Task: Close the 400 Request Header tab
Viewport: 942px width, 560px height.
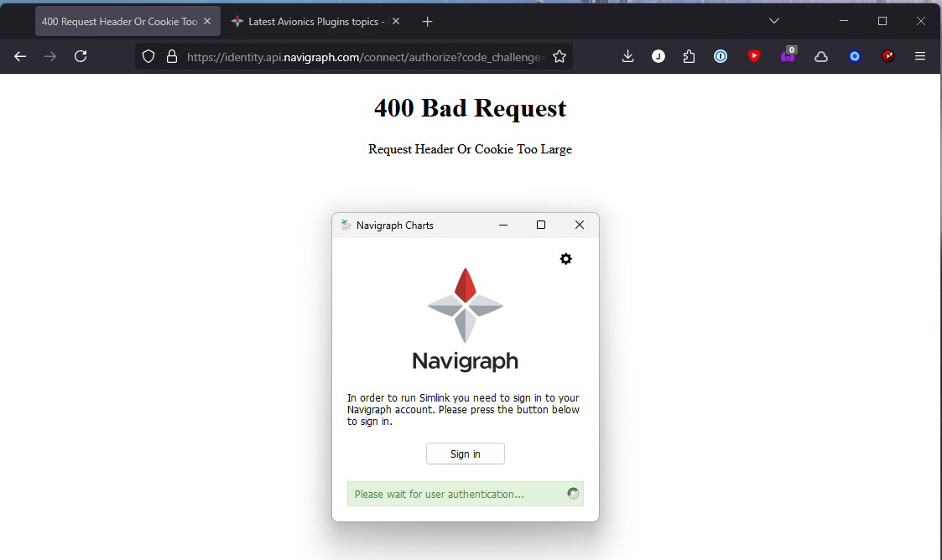Action: tap(207, 21)
